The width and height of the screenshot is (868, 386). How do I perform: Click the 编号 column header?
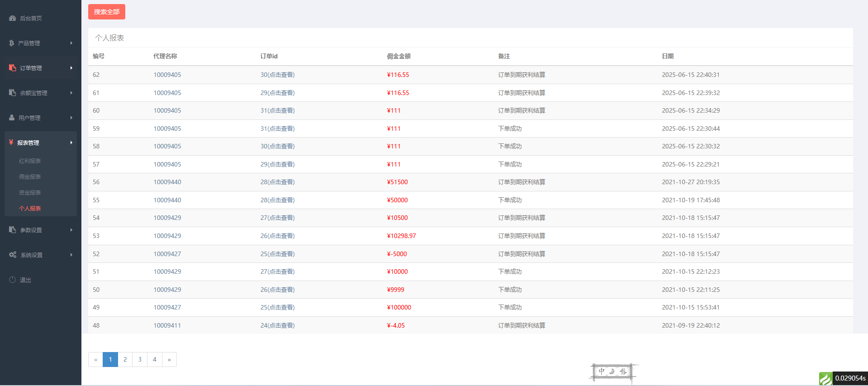[x=99, y=56]
